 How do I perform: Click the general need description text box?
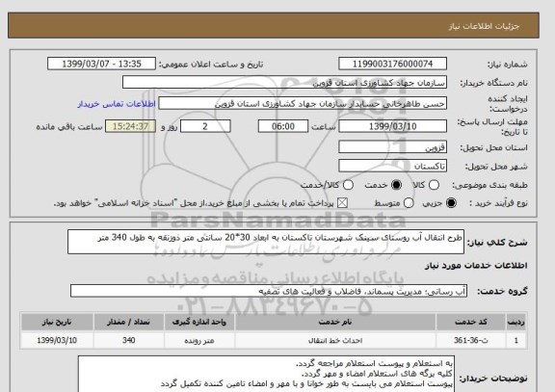(266, 242)
